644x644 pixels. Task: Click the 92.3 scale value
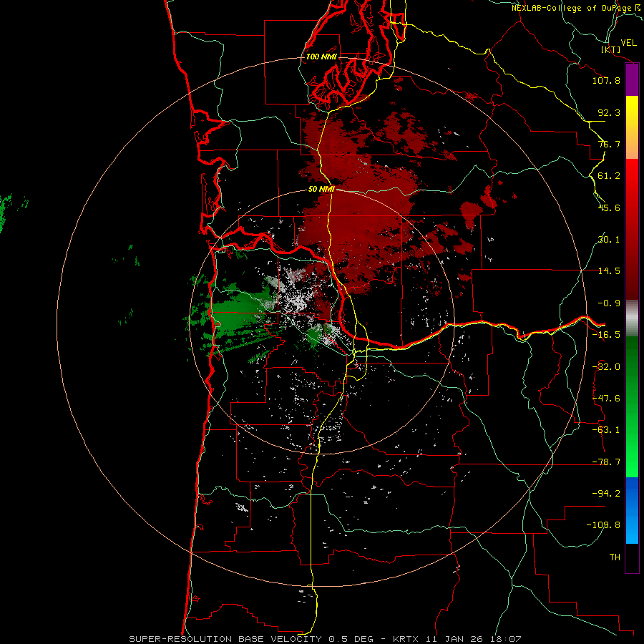tap(609, 112)
